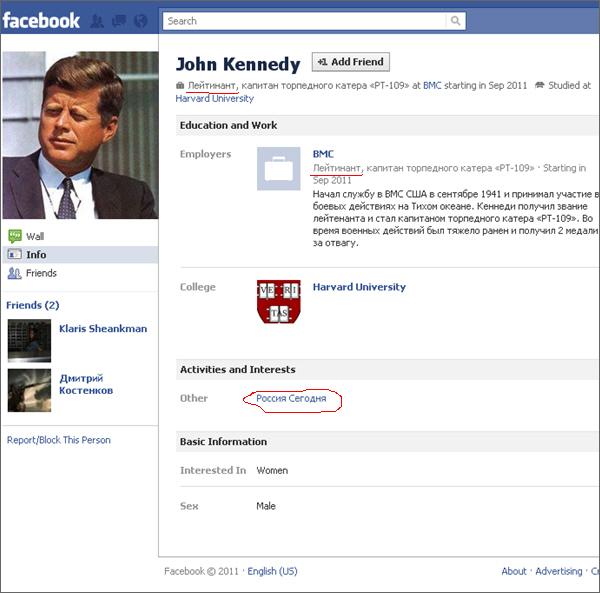The image size is (600, 593).
Task: Open the Friends (2) list link
Action: coord(33,305)
